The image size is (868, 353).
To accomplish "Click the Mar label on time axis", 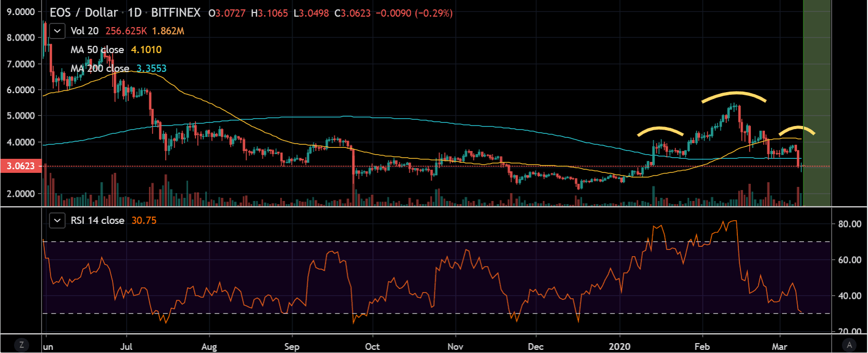I will 779,347.
